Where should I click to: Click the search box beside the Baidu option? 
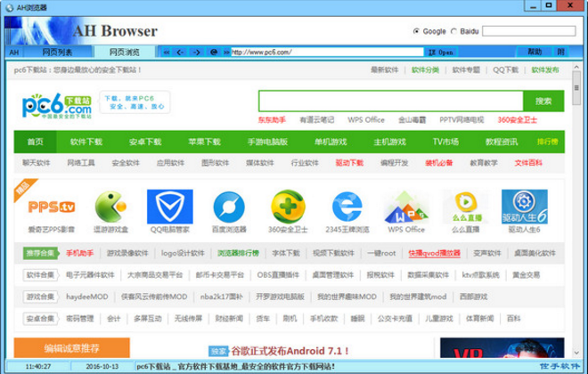528,31
